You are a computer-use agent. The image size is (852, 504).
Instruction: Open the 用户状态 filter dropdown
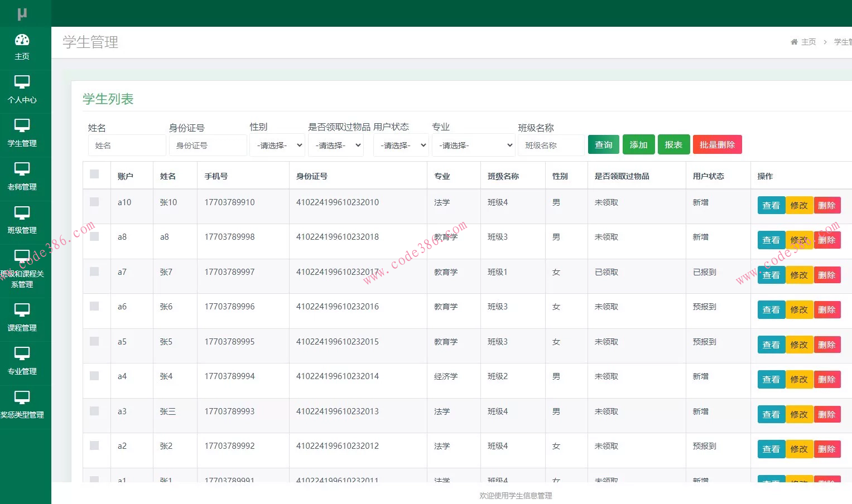(x=401, y=146)
